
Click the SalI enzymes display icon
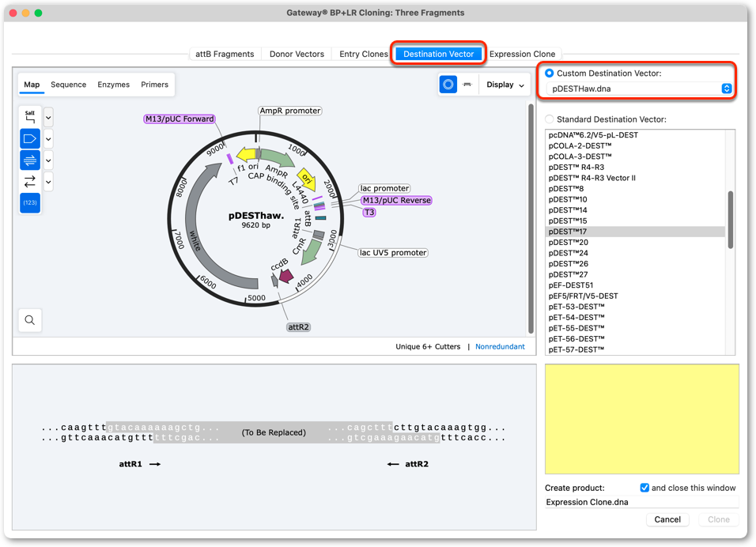pyautogui.click(x=30, y=117)
